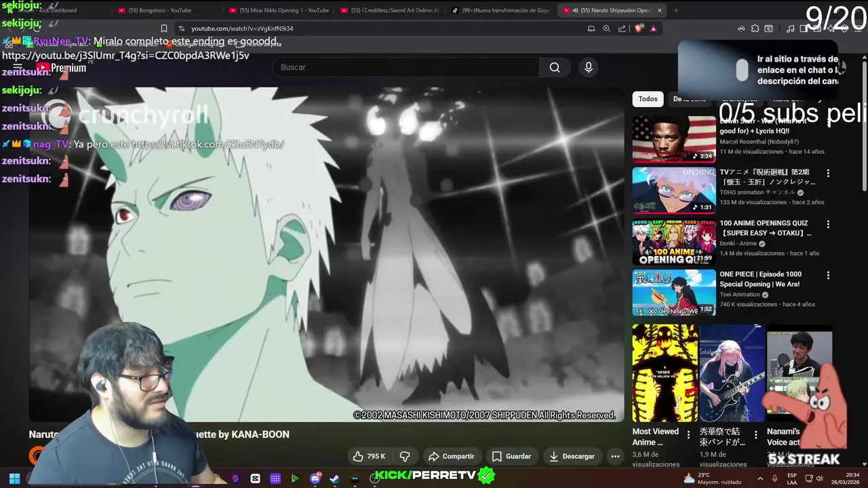The height and width of the screenshot is (488, 868).
Task: Open the vt.tiktok.com link in chat
Action: (208, 144)
